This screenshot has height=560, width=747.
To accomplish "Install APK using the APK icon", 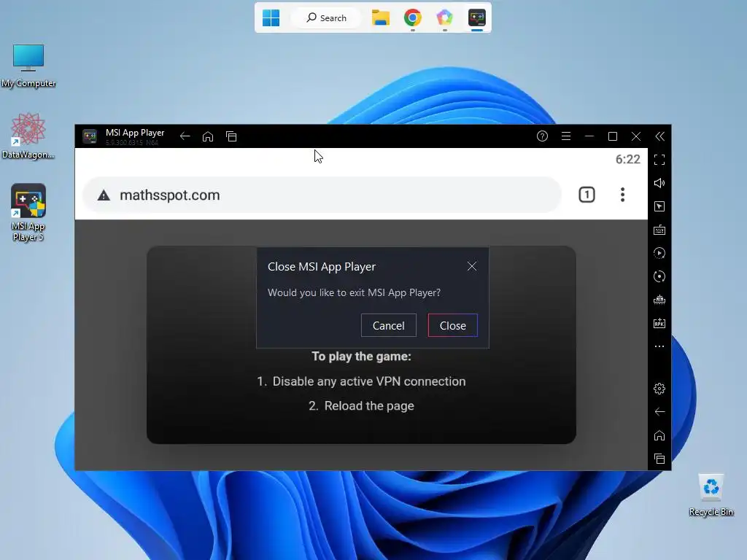I will pyautogui.click(x=659, y=323).
